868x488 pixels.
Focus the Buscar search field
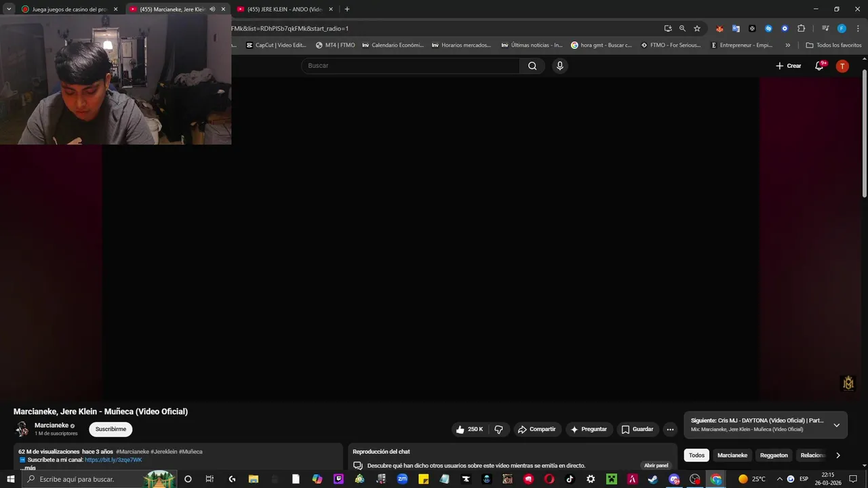click(x=410, y=66)
